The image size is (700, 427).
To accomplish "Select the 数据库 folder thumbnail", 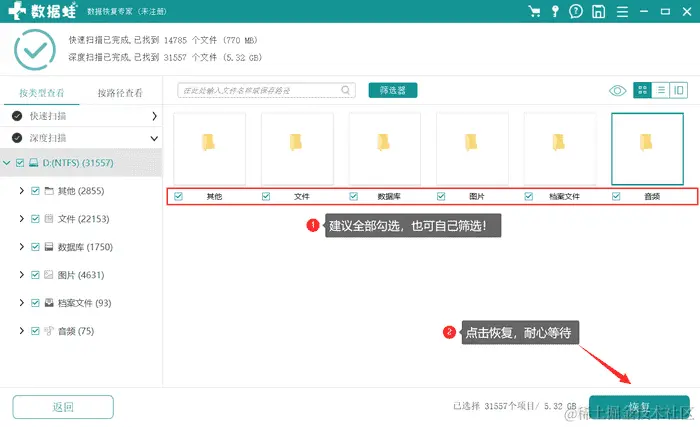I will 384,149.
